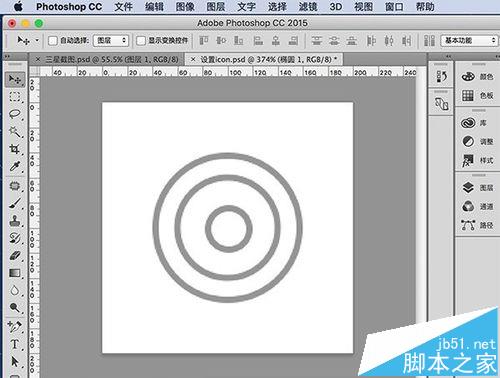
Task: Select the Eyedropper tool
Action: 15,166
